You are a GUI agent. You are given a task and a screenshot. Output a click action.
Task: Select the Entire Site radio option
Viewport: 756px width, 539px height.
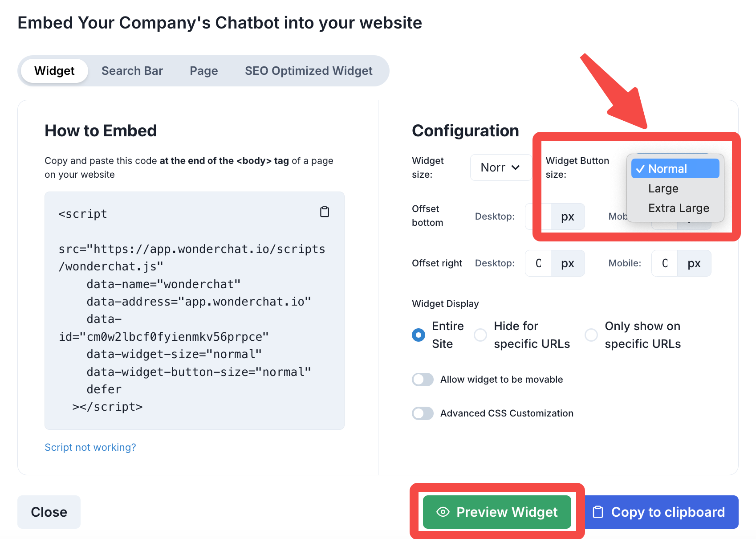(419, 335)
